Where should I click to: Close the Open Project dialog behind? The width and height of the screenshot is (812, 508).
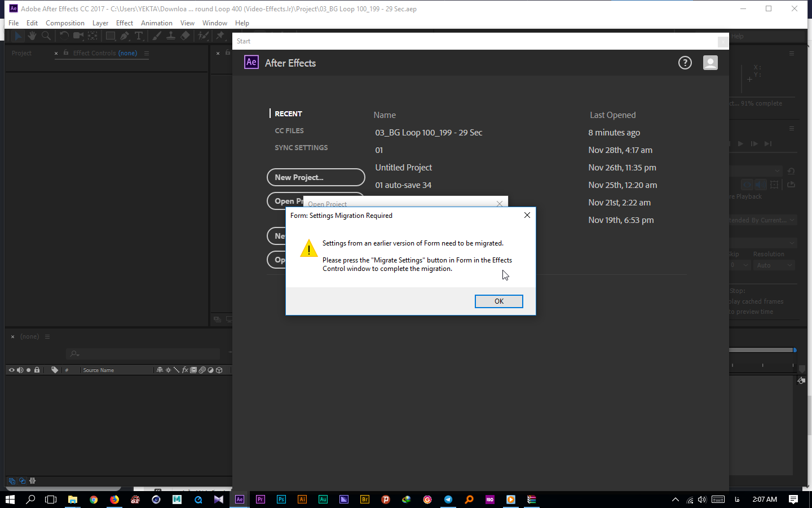pyautogui.click(x=500, y=204)
